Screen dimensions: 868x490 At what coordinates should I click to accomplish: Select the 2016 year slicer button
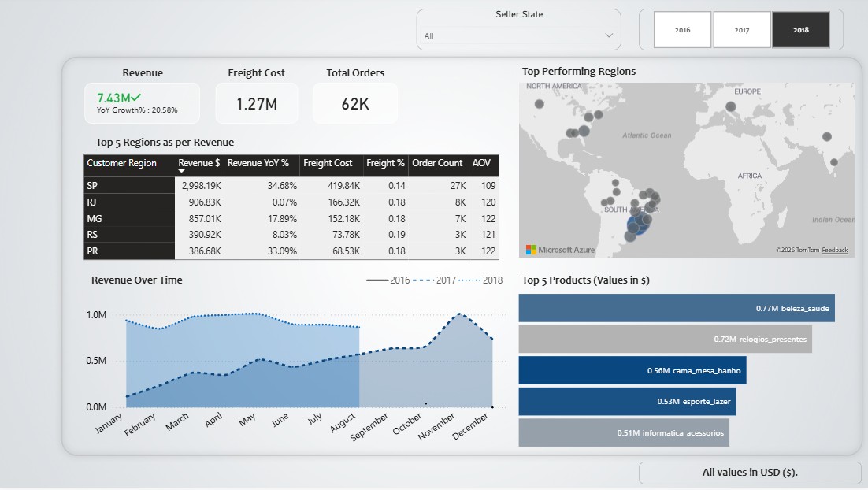pos(682,30)
